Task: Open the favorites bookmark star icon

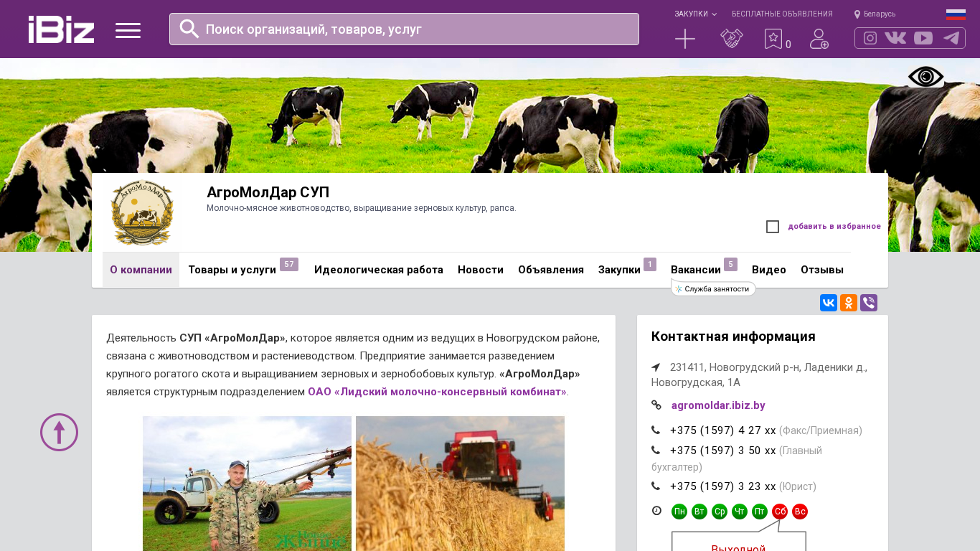Action: click(773, 39)
